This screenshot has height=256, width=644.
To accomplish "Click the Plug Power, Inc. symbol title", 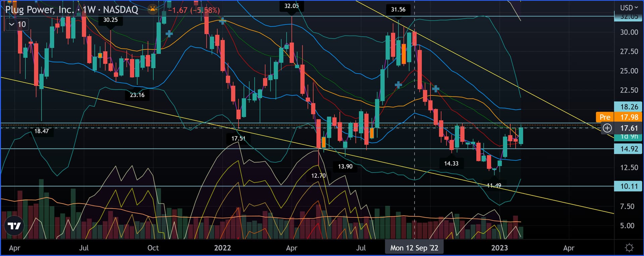I will [x=39, y=9].
